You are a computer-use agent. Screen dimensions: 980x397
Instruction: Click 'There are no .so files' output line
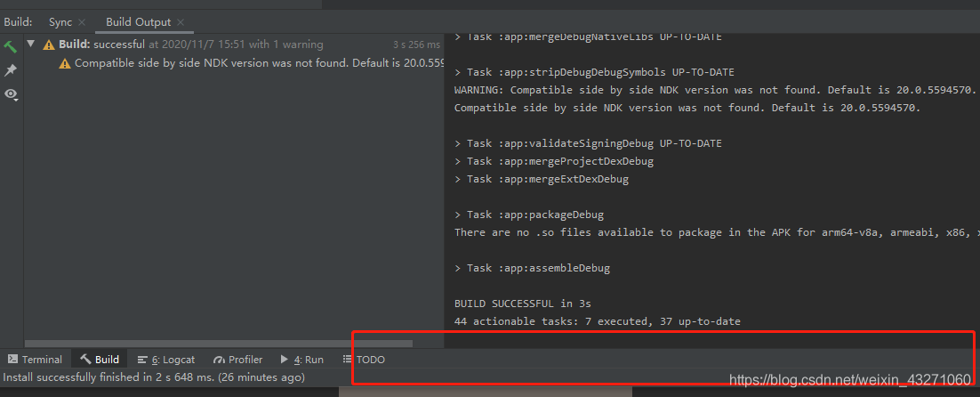(x=717, y=232)
